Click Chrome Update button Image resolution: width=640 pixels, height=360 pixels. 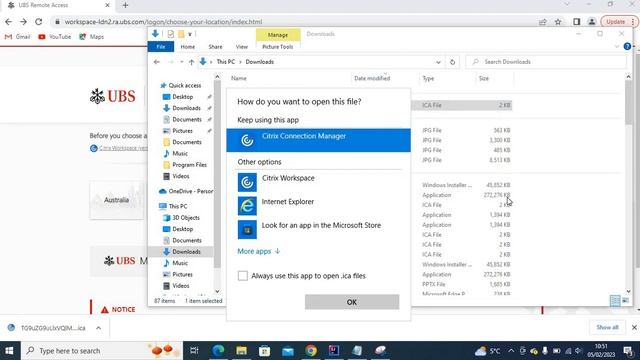(x=616, y=22)
